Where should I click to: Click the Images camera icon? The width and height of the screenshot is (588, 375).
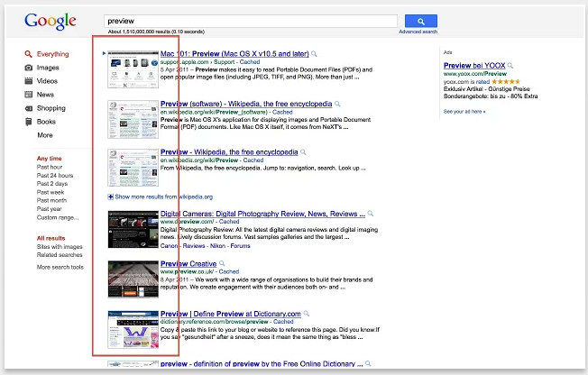pyautogui.click(x=29, y=68)
